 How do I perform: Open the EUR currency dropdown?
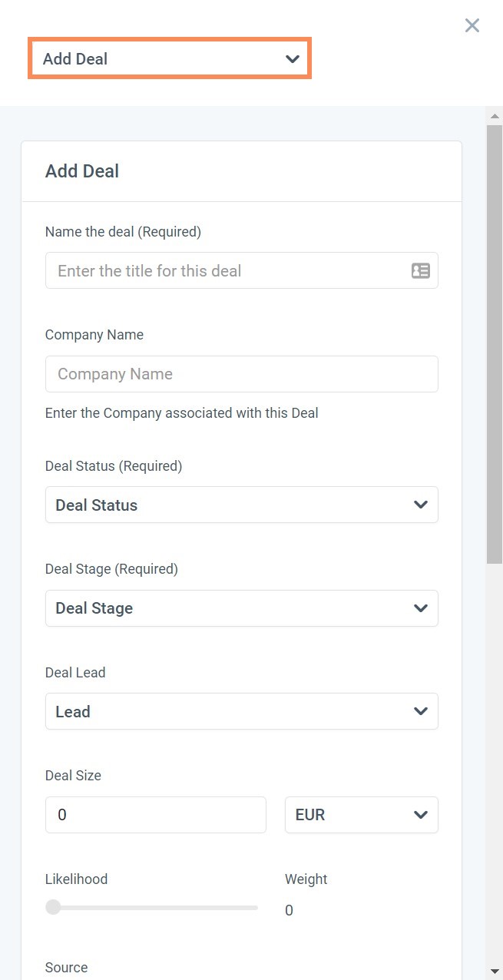[x=362, y=815]
